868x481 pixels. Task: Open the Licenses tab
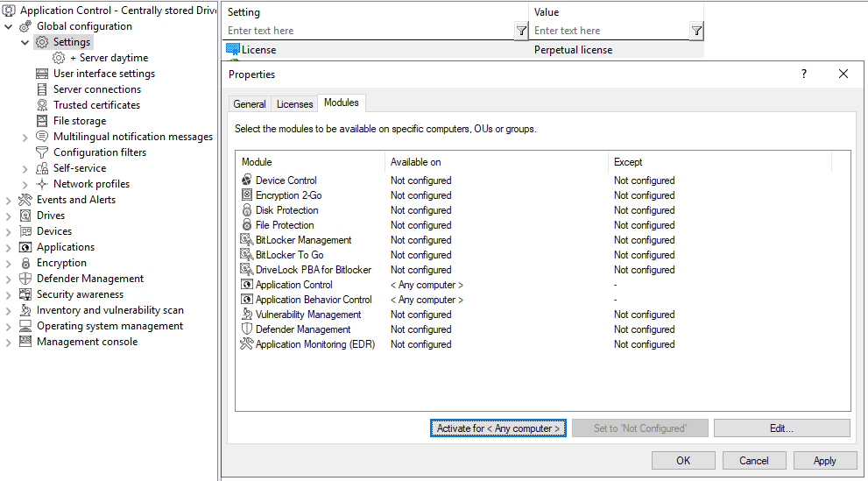294,104
